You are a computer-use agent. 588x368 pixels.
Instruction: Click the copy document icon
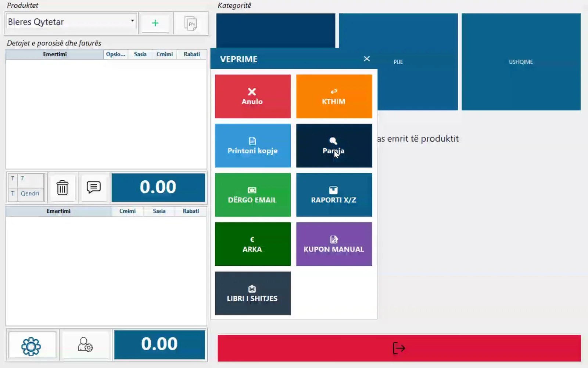coord(190,23)
